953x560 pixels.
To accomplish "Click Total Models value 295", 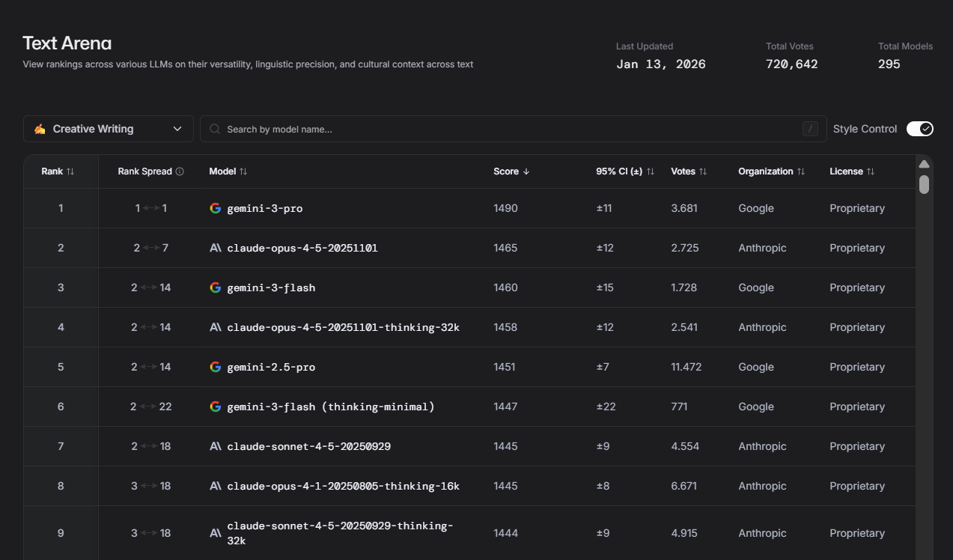I will click(889, 64).
